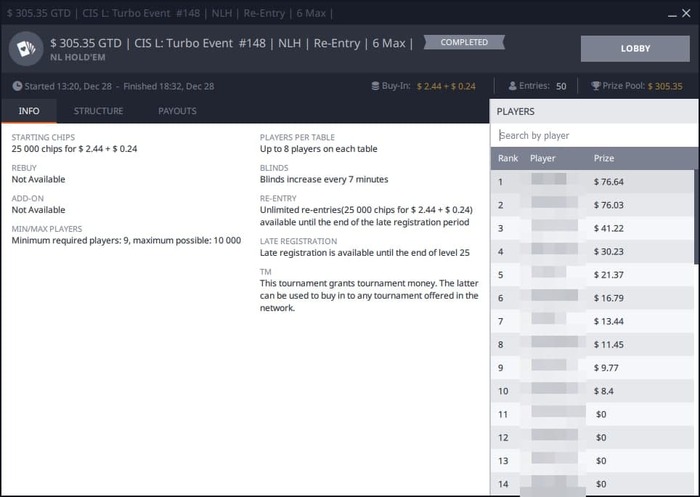Image resolution: width=700 pixels, height=497 pixels.
Task: Select rank 2 row with $ 76.03
Action: [592, 205]
